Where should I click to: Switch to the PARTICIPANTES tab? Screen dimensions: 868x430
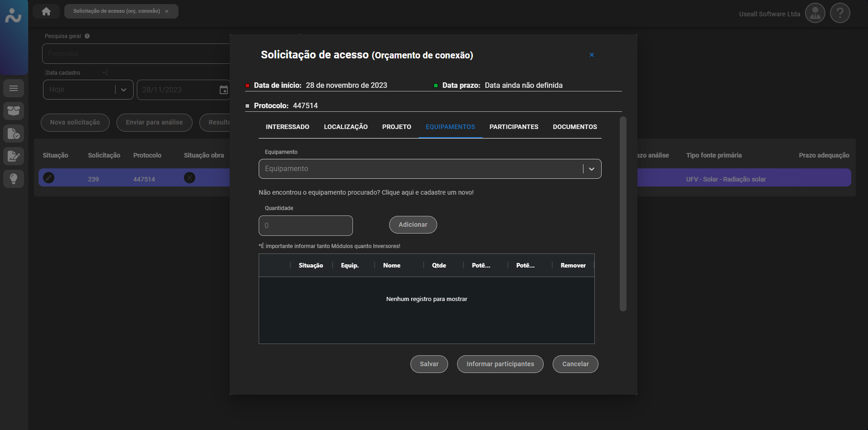(514, 127)
